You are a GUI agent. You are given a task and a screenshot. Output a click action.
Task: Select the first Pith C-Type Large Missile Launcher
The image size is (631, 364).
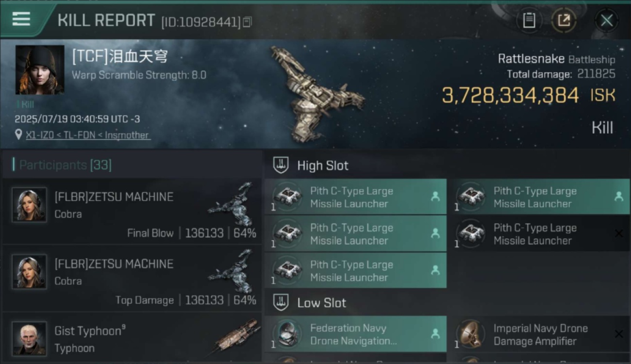coord(355,197)
